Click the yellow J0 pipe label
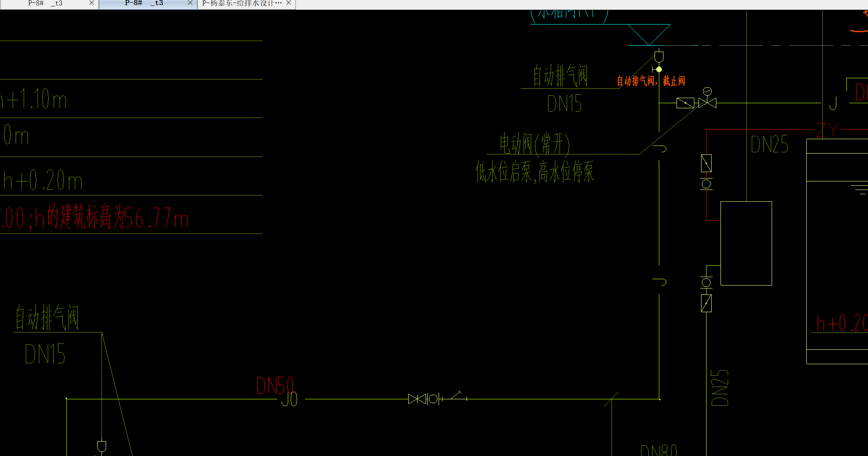This screenshot has width=868, height=456. pyautogui.click(x=289, y=399)
